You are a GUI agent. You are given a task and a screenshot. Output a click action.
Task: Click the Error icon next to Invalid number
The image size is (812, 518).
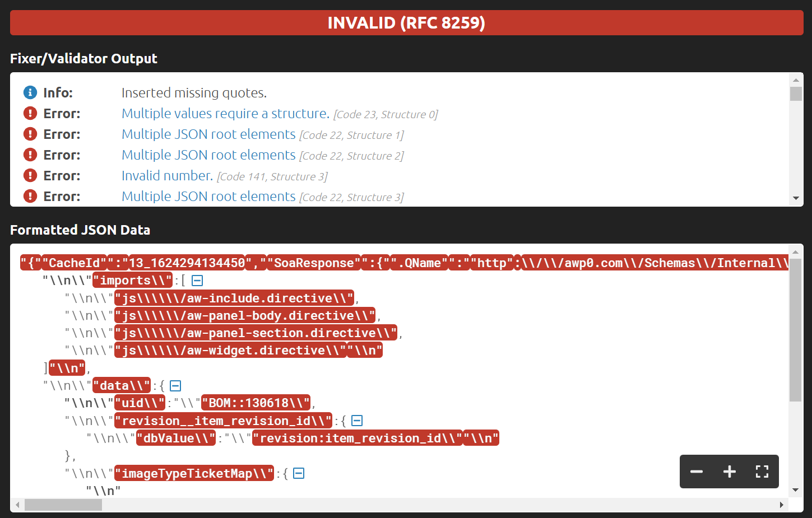(x=30, y=175)
